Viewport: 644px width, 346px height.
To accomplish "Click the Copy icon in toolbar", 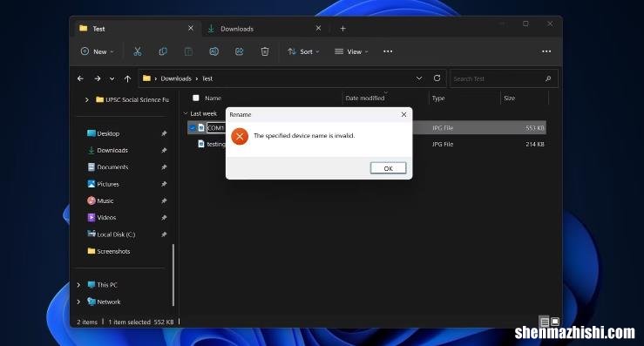I will point(163,51).
